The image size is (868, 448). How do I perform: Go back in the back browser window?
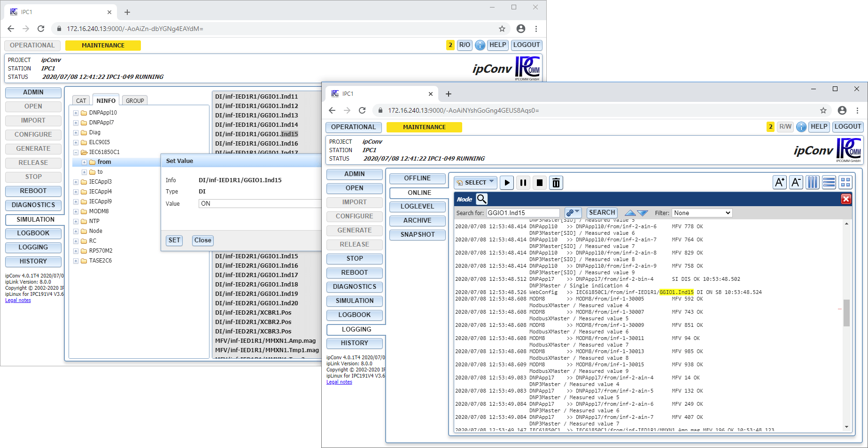click(x=11, y=29)
